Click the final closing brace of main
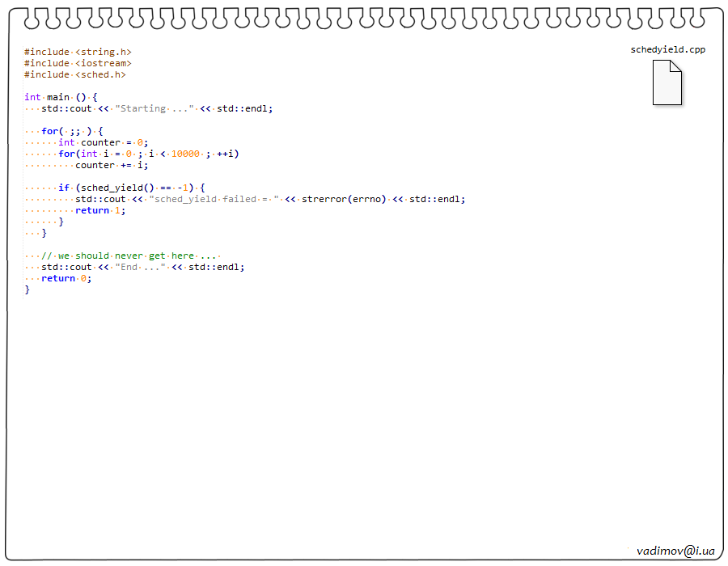 [x=27, y=289]
